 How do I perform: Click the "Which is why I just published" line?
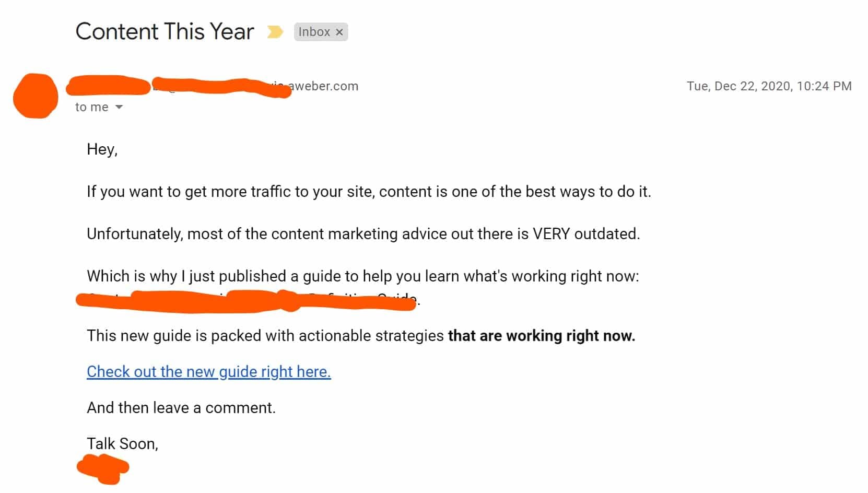[363, 276]
